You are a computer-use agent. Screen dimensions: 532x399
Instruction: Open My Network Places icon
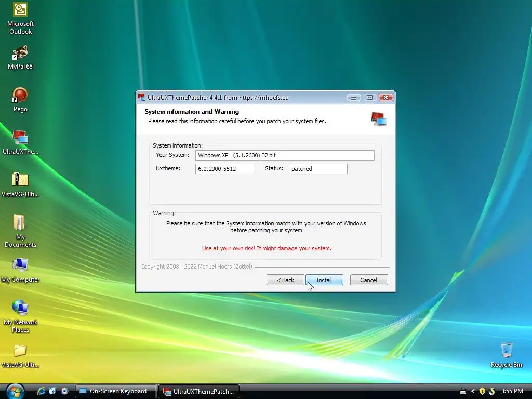[20, 316]
